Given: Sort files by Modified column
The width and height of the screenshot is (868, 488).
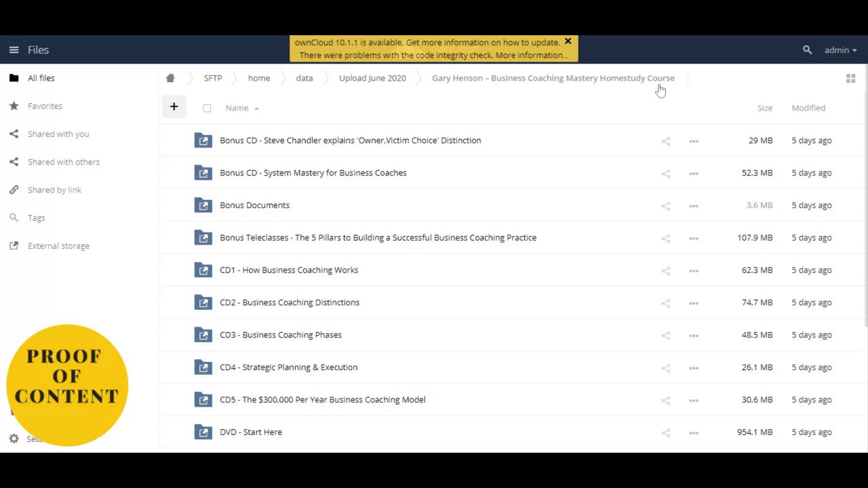Looking at the screenshot, I should pos(808,108).
